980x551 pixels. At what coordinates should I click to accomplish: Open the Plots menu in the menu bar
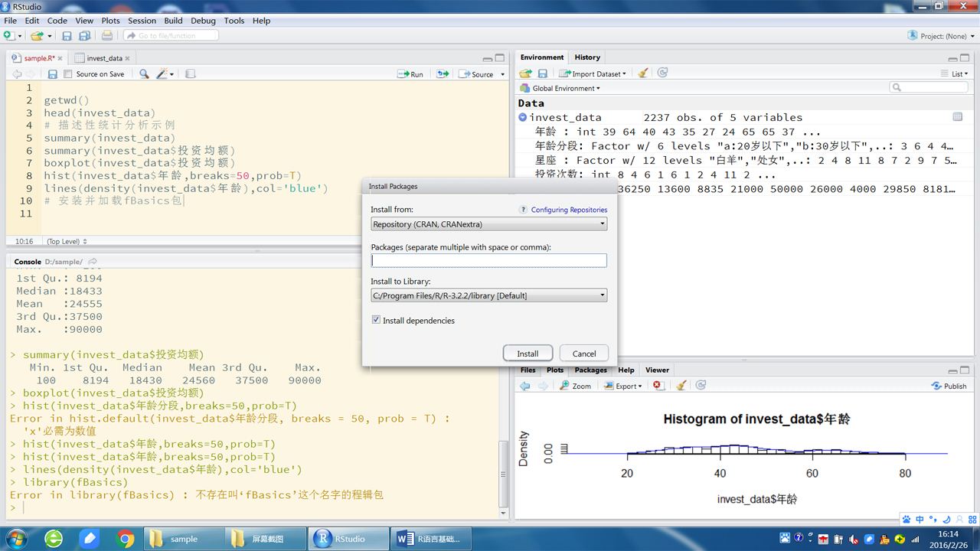tap(111, 21)
